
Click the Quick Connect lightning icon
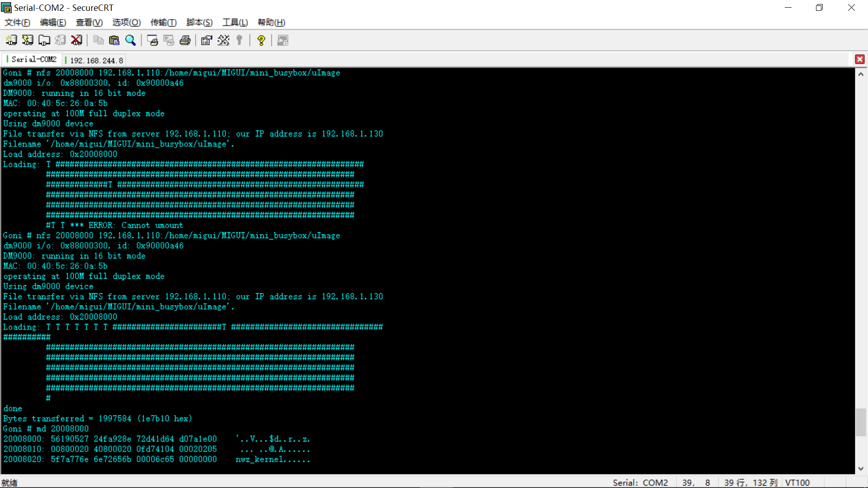[28, 40]
